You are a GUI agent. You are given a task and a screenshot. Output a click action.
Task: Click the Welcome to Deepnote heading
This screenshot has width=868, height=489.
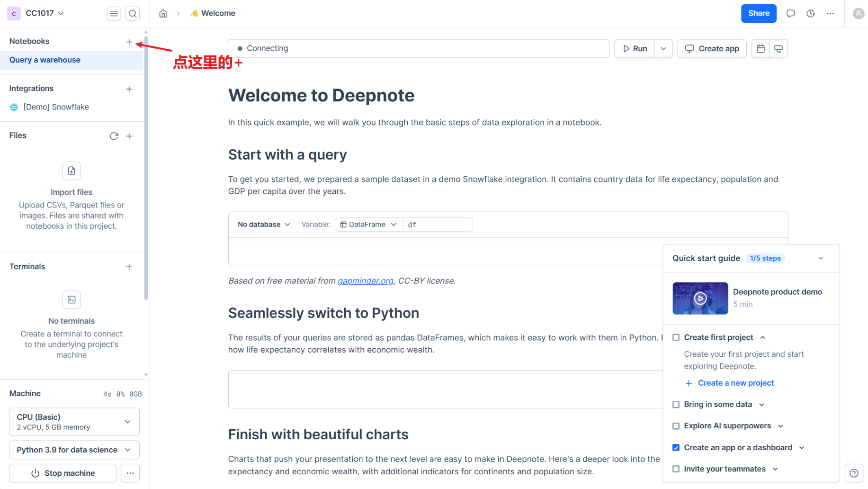[322, 96]
